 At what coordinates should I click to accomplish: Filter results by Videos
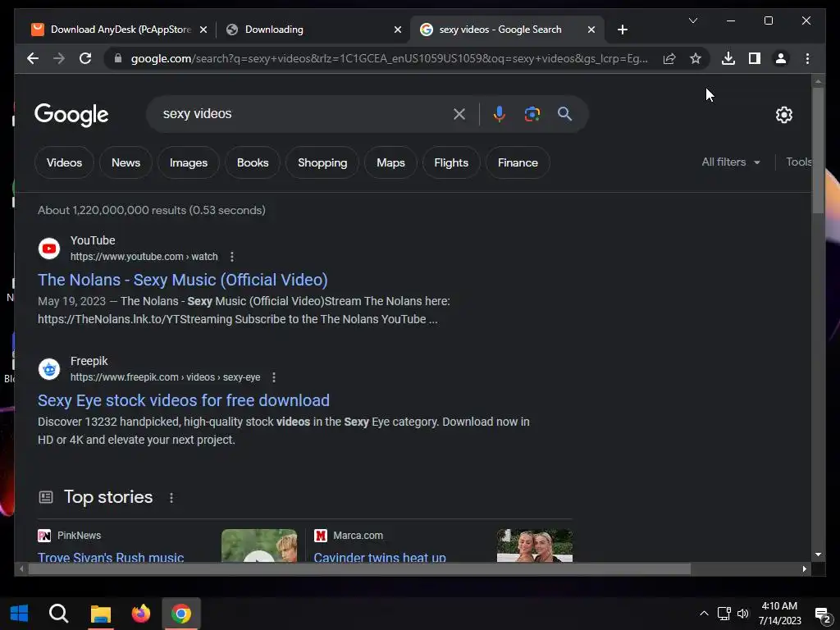(x=64, y=162)
